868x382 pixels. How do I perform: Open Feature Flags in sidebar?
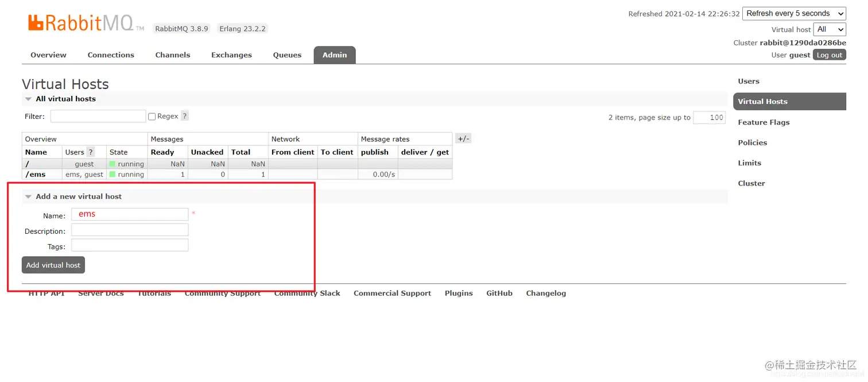764,122
